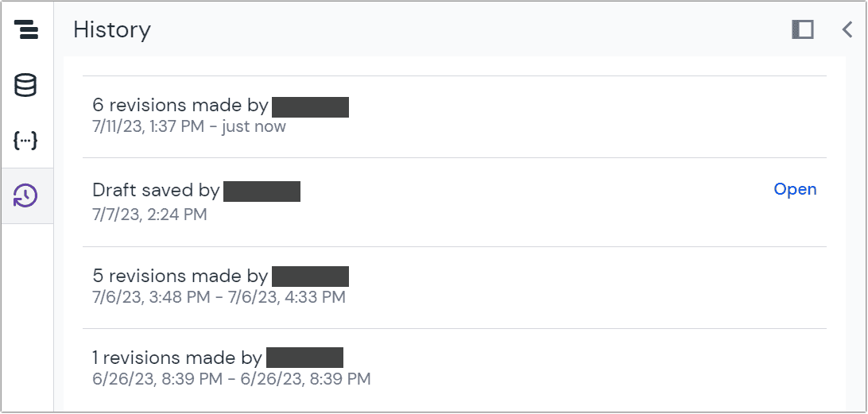The width and height of the screenshot is (868, 414).
Task: Select the "6 revisions made by" entry
Action: 180,105
